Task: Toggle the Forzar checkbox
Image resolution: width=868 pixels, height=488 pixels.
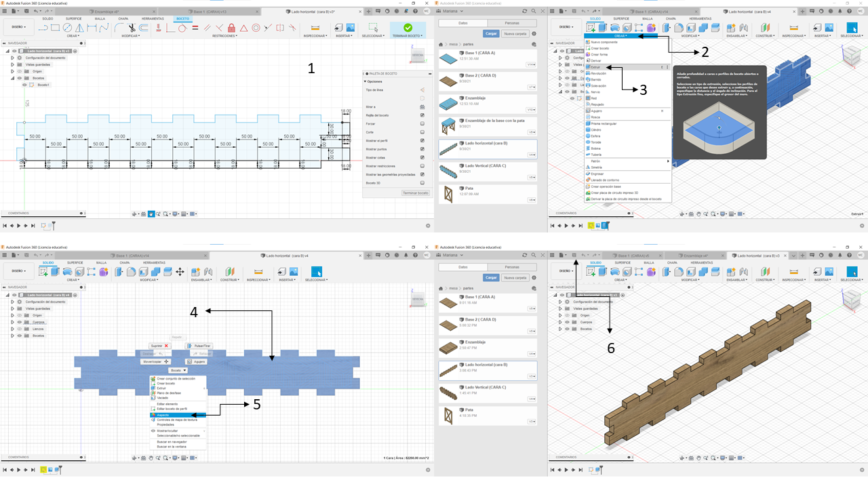Action: tap(422, 124)
